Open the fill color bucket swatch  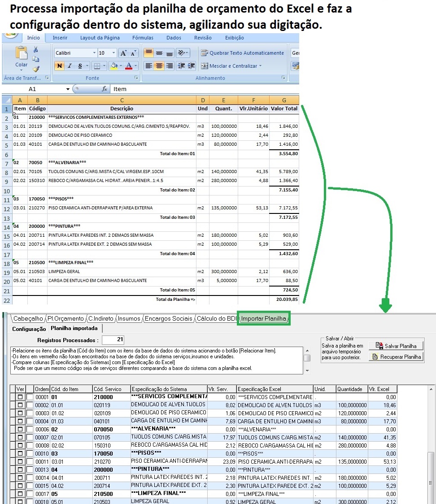(114, 66)
